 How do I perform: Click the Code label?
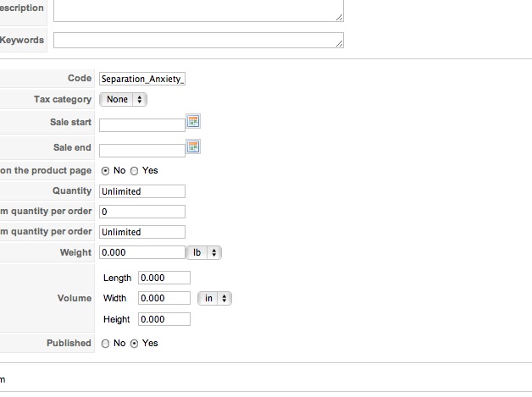[80, 78]
